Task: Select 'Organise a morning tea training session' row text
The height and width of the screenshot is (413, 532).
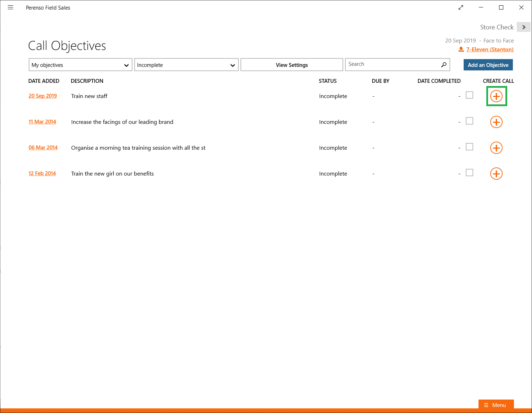Action: click(x=138, y=148)
